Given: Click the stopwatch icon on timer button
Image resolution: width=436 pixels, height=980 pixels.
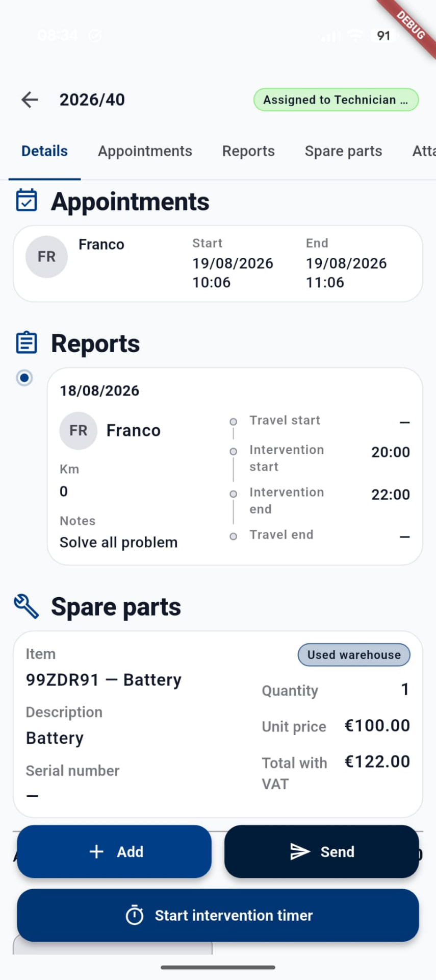Looking at the screenshot, I should [135, 915].
